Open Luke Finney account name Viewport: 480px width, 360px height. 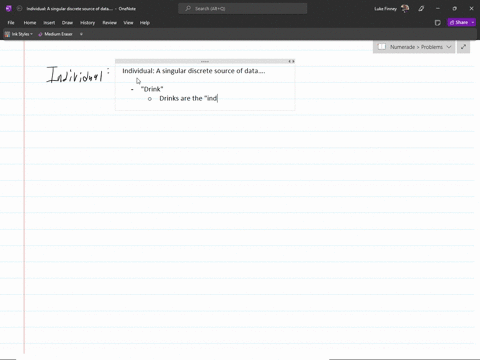tap(385, 9)
